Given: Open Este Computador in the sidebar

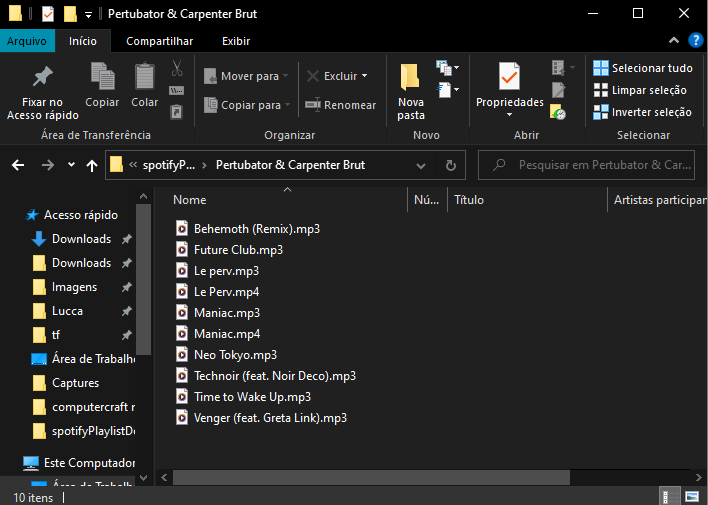Looking at the screenshot, I should 79,463.
